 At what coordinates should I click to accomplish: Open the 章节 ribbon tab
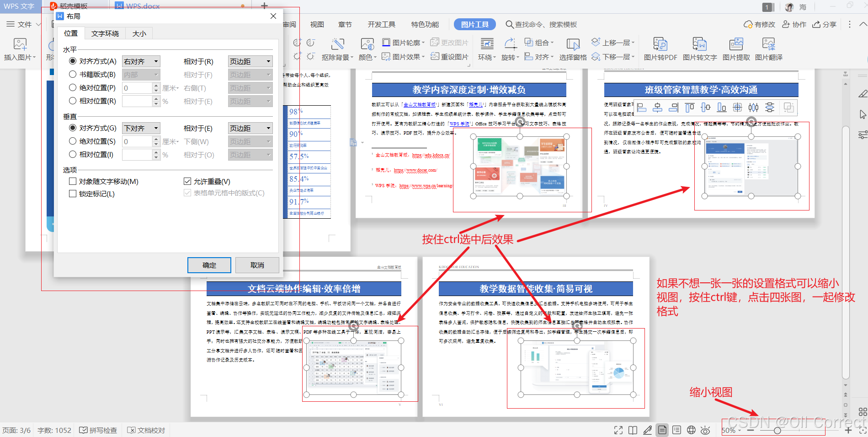click(345, 24)
